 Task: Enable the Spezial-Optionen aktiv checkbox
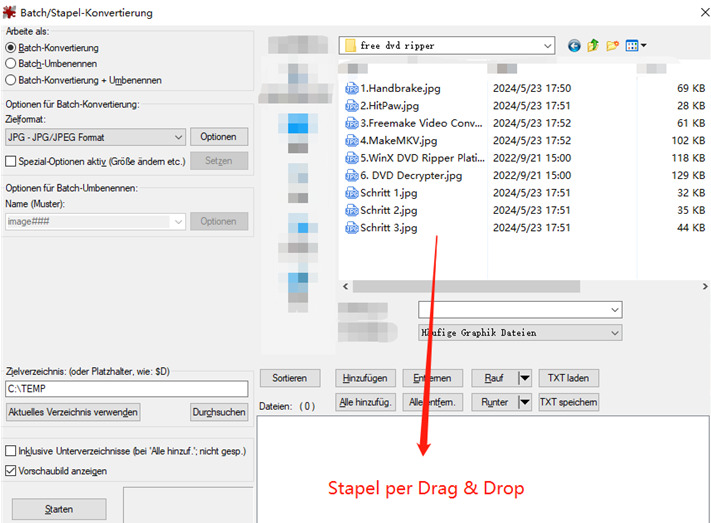click(x=11, y=161)
